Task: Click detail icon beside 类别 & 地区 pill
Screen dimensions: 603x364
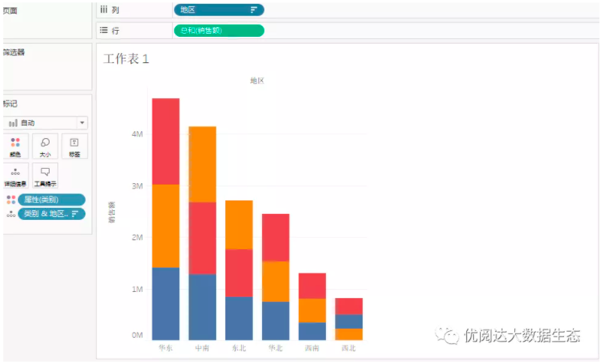Action: click(x=11, y=214)
